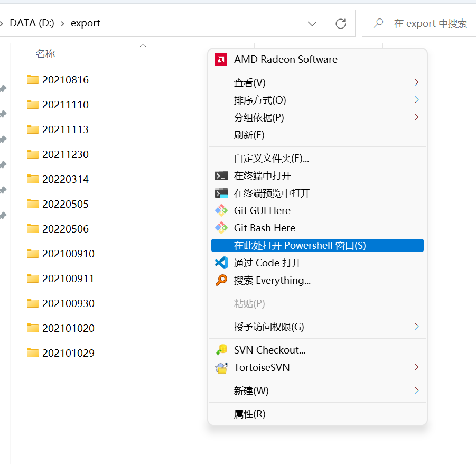
Task: Click the 在 export 中搜索 search box
Action: (430, 24)
